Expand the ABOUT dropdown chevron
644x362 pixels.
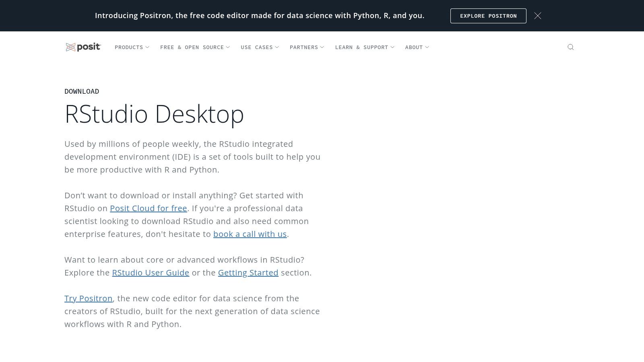point(427,47)
